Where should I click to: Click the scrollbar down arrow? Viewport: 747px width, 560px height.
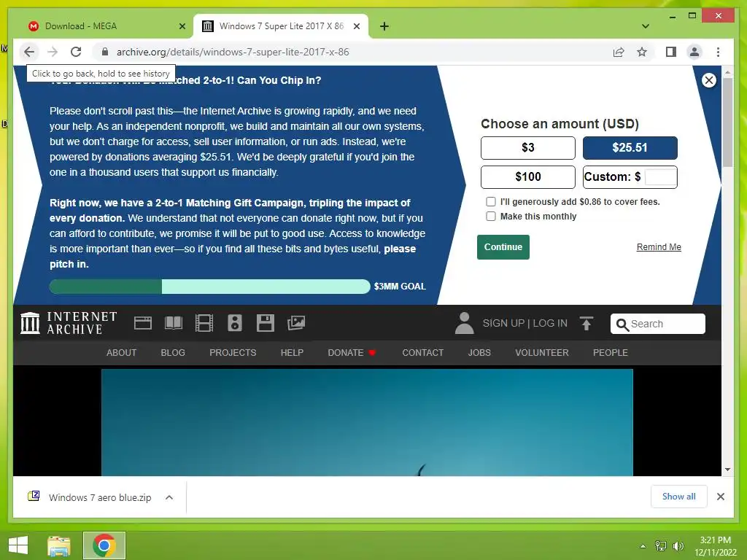tap(727, 470)
